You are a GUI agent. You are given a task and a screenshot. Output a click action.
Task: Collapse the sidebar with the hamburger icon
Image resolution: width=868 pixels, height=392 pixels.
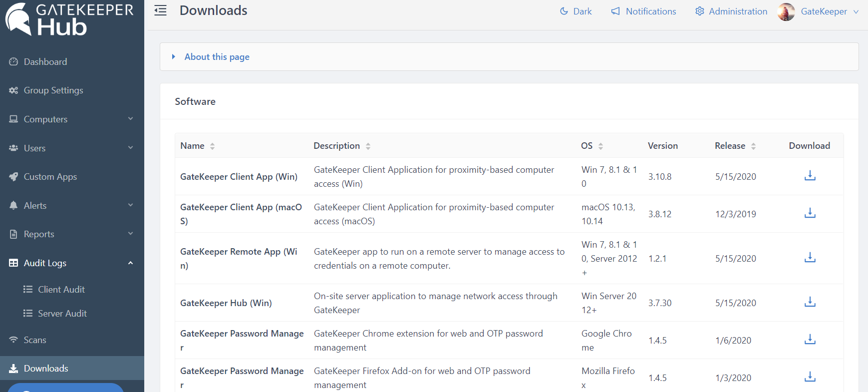160,10
